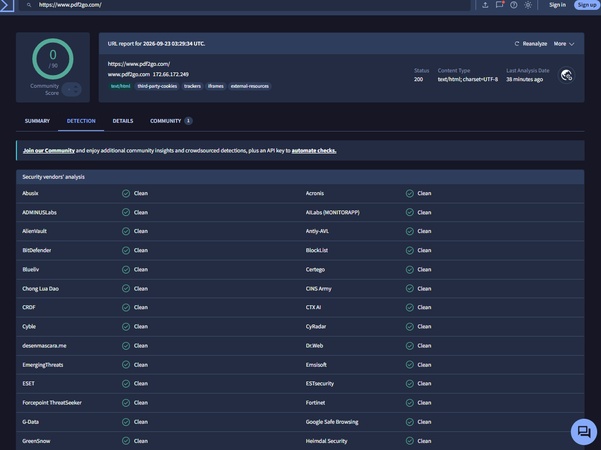
Task: Click the Join our Community link
Action: (x=49, y=151)
